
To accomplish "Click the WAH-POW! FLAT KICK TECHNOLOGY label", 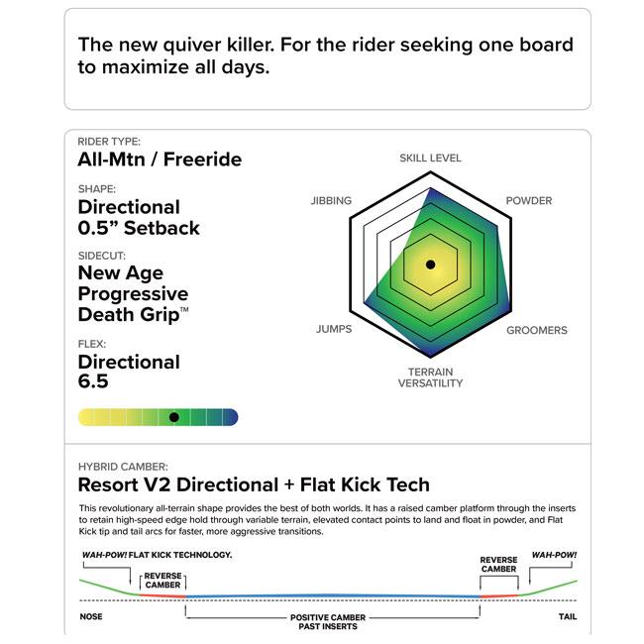I will [x=156, y=555].
